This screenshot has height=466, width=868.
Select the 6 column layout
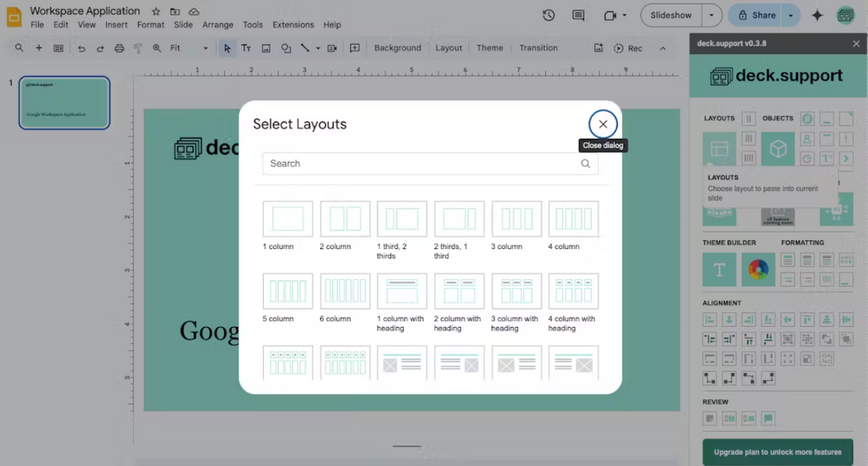point(345,291)
